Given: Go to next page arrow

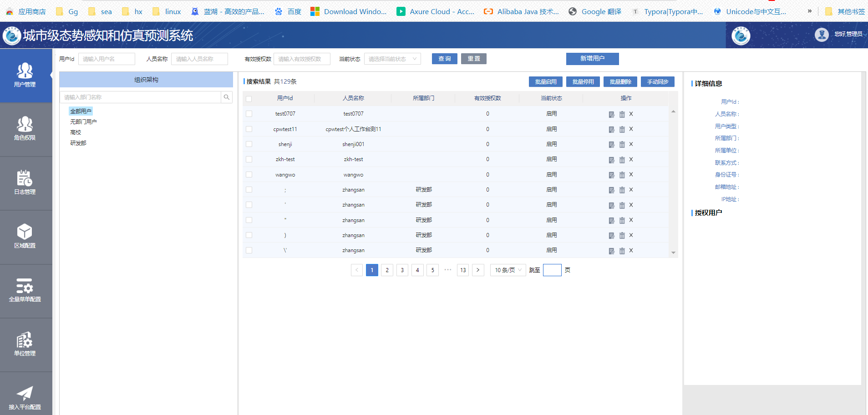Looking at the screenshot, I should [478, 270].
